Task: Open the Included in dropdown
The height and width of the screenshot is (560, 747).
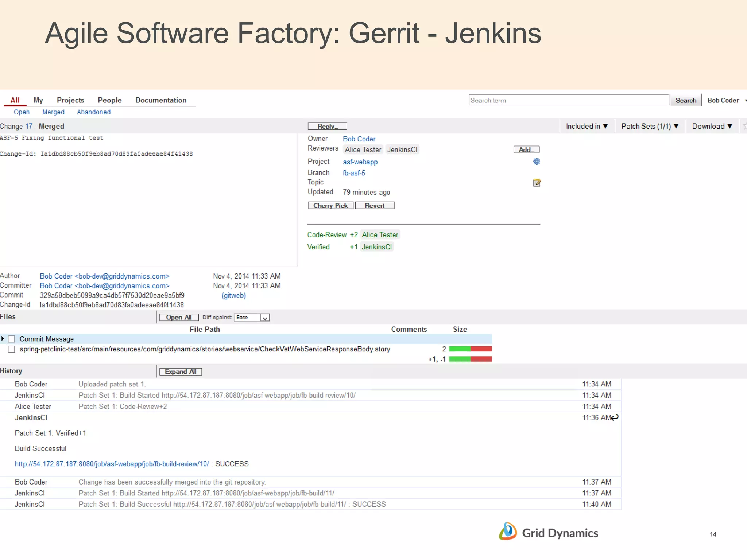Action: coord(587,126)
